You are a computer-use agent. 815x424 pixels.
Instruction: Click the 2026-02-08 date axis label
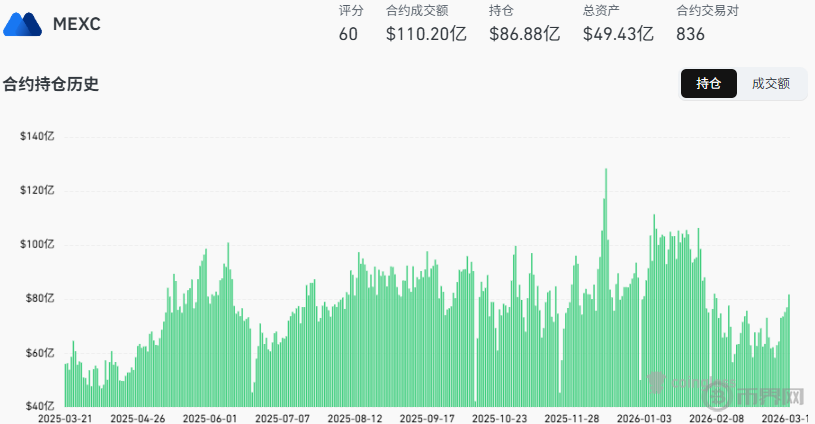717,418
